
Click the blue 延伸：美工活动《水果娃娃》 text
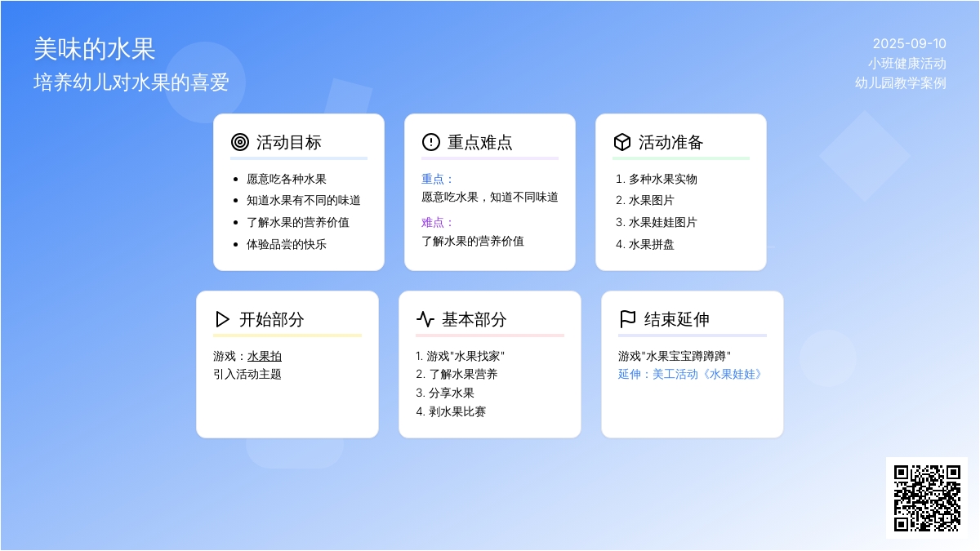click(x=690, y=374)
